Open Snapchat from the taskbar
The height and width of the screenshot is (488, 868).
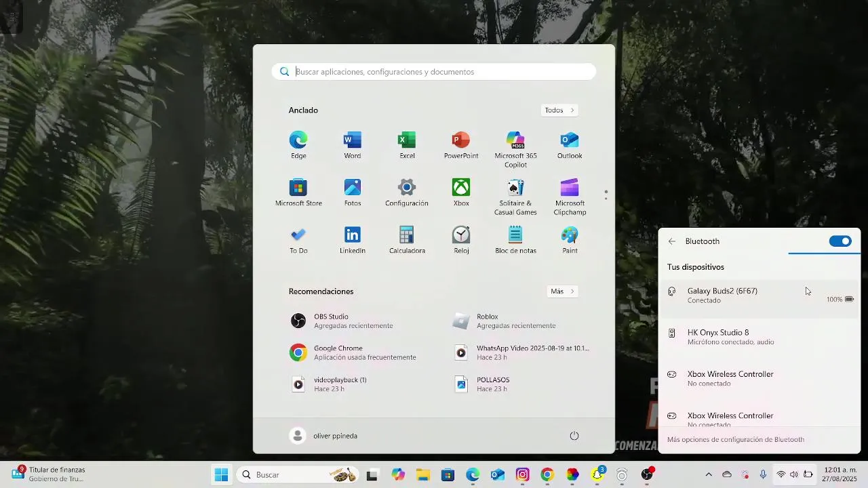coord(597,474)
